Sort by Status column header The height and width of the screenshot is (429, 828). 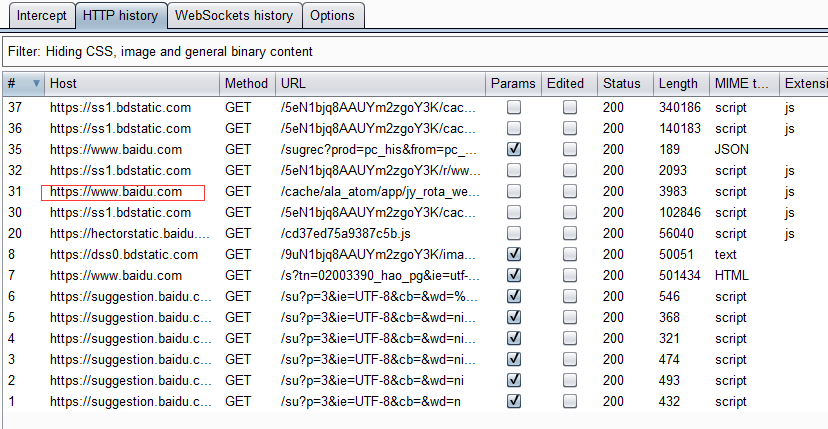tap(625, 84)
